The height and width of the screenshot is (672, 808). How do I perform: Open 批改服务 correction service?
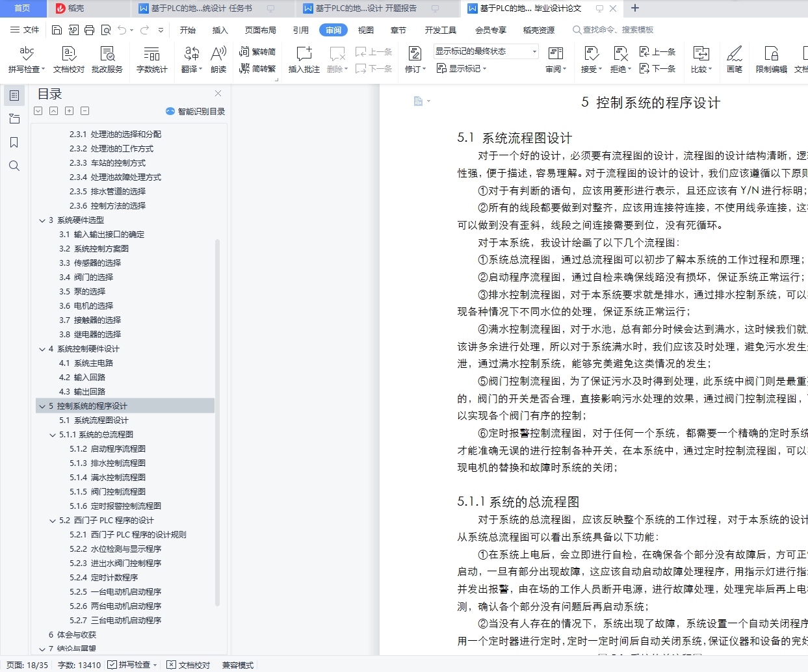click(107, 59)
